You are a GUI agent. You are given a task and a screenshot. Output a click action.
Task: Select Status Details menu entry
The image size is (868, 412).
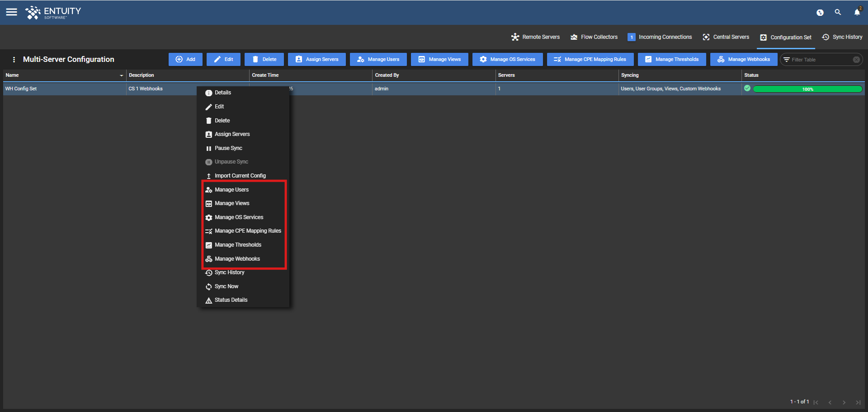243,300
